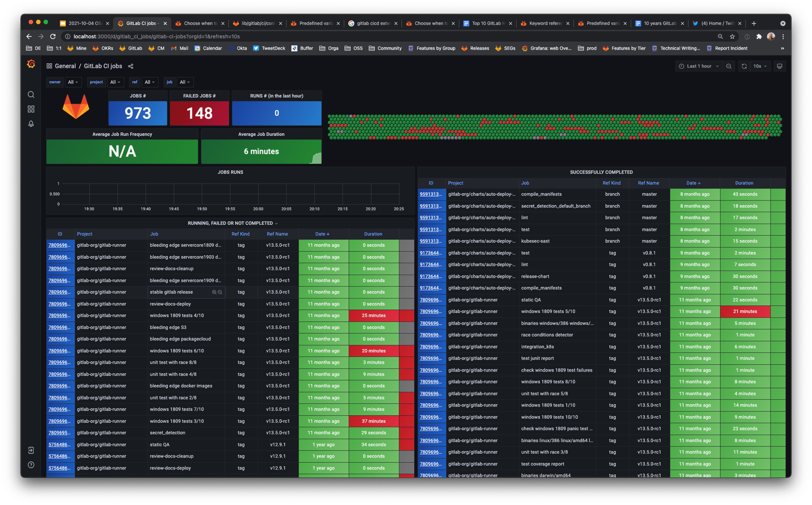Expand the Running, Failed or Not Completed panel menu

pyautogui.click(x=277, y=224)
